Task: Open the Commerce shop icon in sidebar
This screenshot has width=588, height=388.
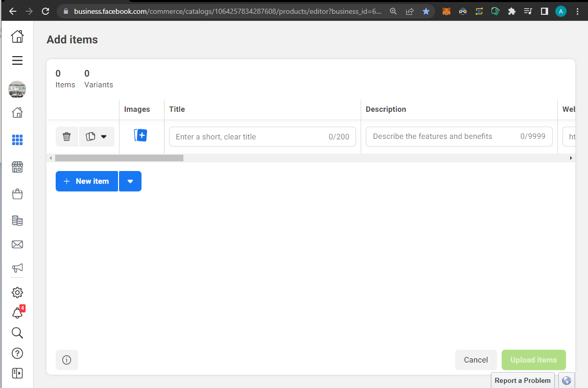Action: (17, 167)
